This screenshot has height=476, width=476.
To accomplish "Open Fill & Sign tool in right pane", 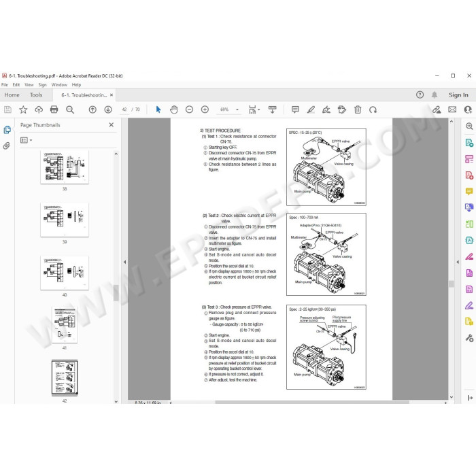I will pyautogui.click(x=469, y=305).
